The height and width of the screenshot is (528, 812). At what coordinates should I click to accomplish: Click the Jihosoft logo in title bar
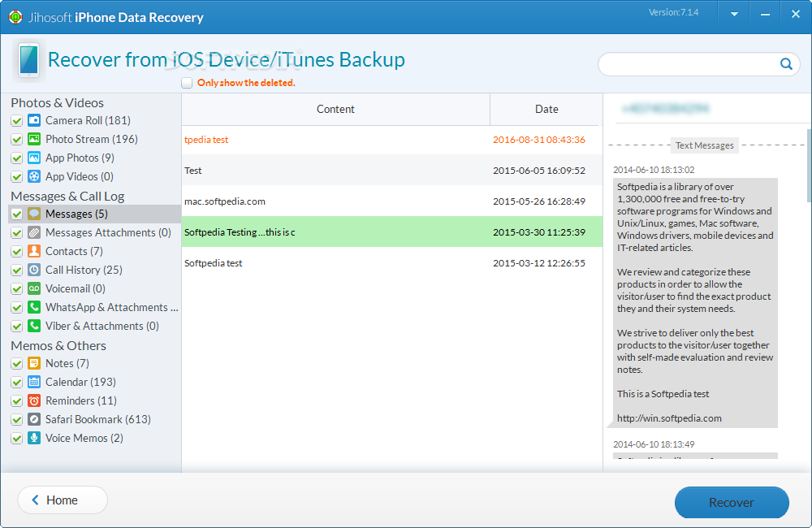15,17
